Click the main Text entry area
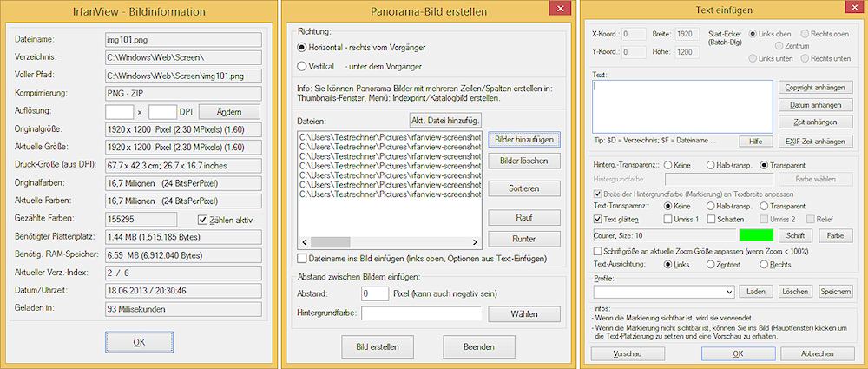Image resolution: width=868 pixels, height=369 pixels. pos(682,107)
